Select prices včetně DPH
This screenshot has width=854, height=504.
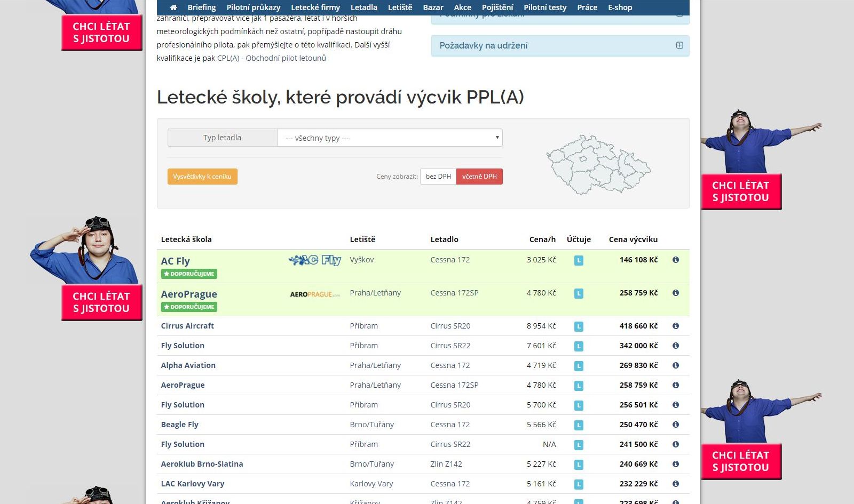(479, 177)
